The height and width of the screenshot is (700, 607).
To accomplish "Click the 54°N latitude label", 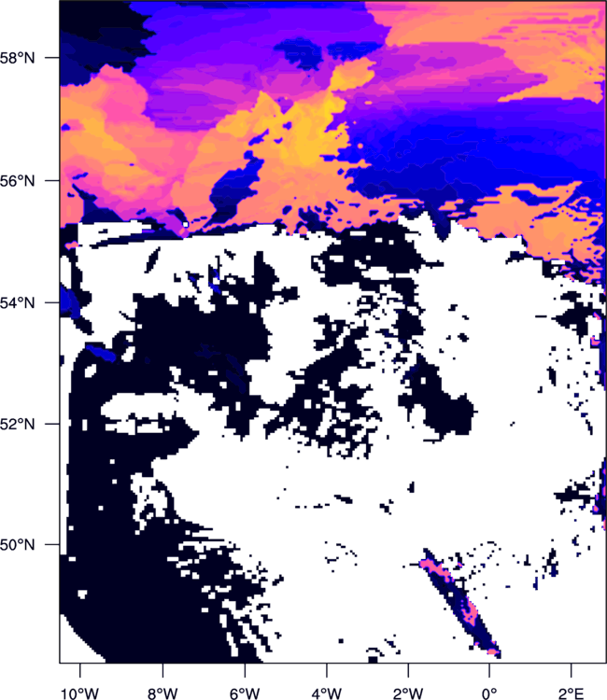I will click(x=17, y=303).
